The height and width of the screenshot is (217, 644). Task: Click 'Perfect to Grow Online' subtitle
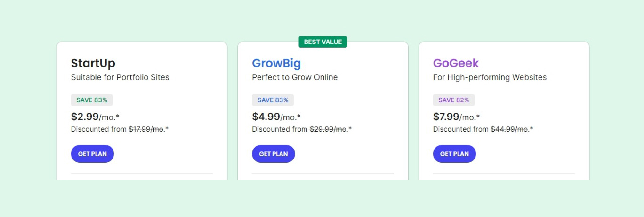pyautogui.click(x=295, y=77)
